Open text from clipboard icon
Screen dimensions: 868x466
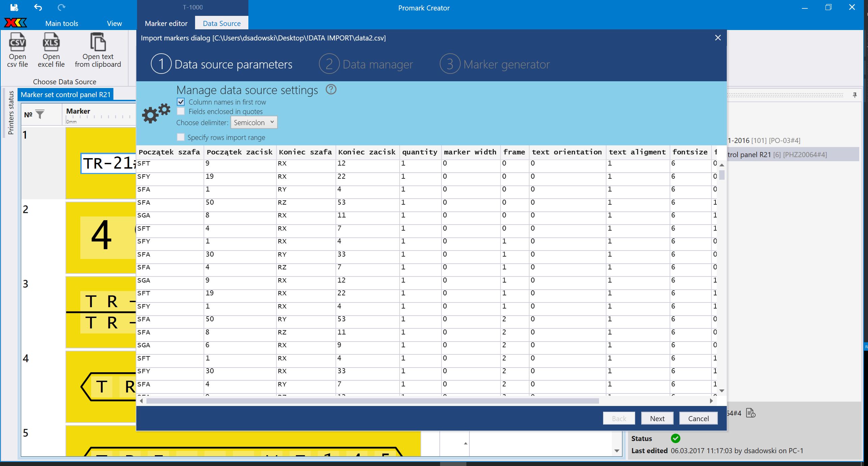[x=98, y=42]
